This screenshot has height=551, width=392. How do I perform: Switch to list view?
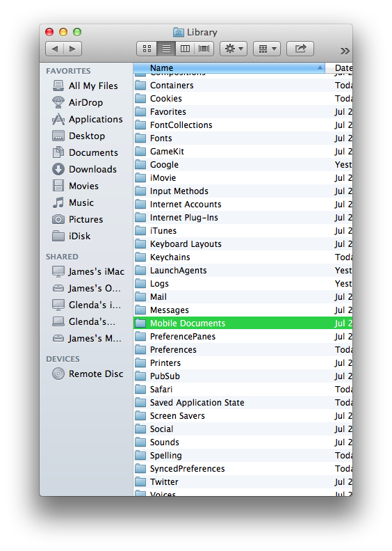pyautogui.click(x=166, y=49)
